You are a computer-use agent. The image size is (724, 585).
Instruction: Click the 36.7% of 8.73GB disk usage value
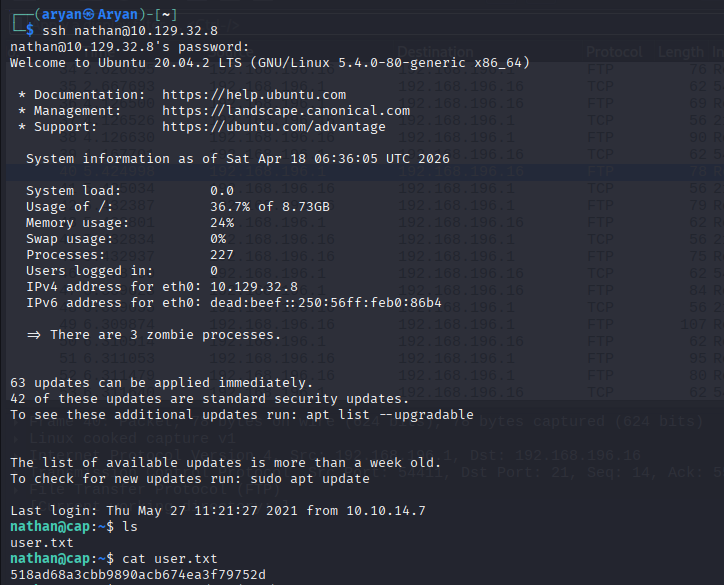coord(270,207)
